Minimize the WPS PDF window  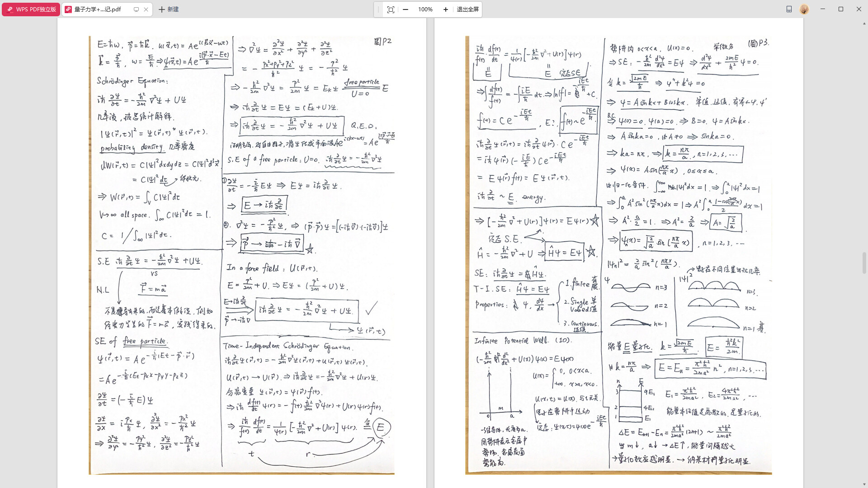(823, 9)
